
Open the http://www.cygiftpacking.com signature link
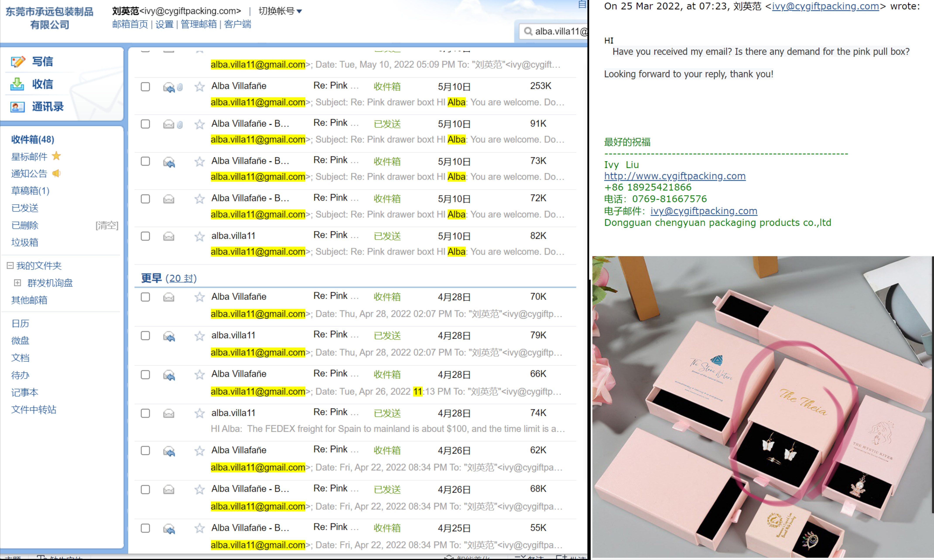(675, 176)
